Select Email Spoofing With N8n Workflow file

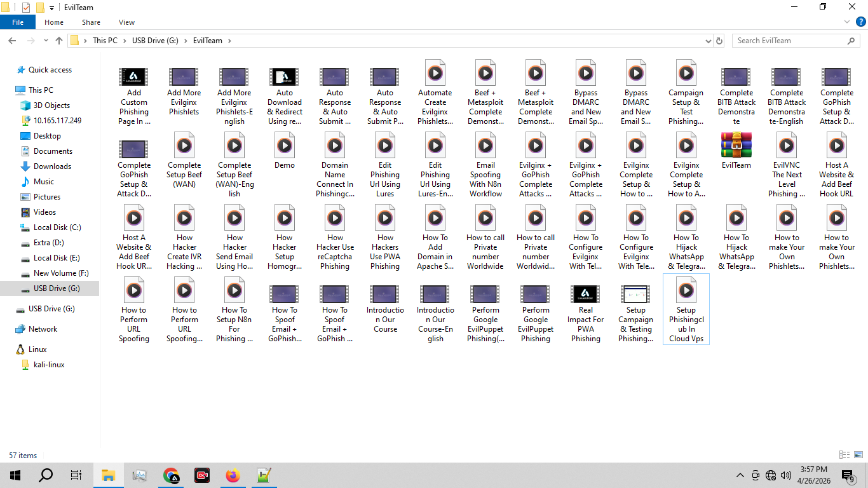485,165
